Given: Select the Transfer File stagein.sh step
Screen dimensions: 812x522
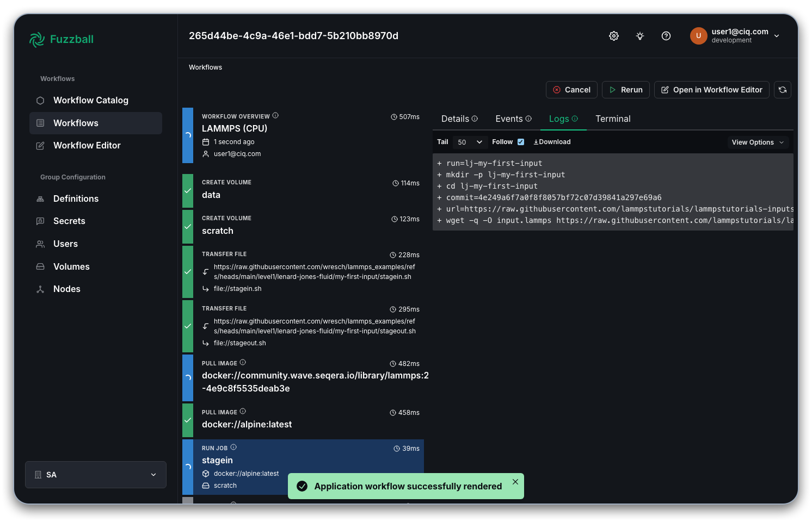Looking at the screenshot, I should 303,272.
